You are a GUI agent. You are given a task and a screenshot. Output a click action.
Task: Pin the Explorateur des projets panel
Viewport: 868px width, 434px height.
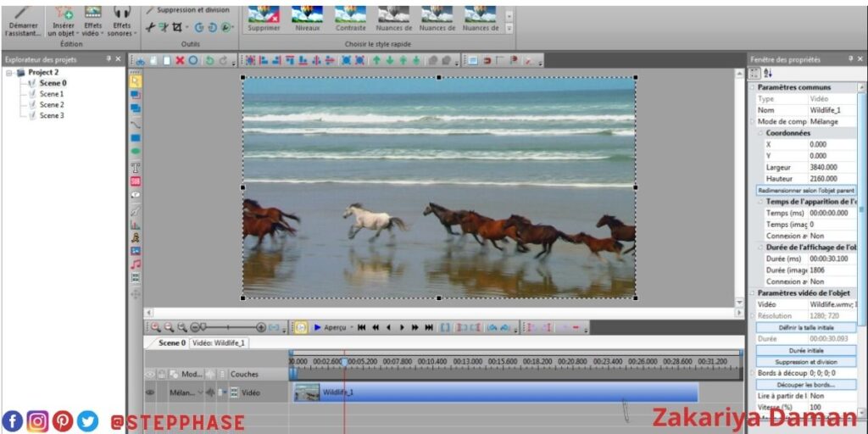click(108, 58)
